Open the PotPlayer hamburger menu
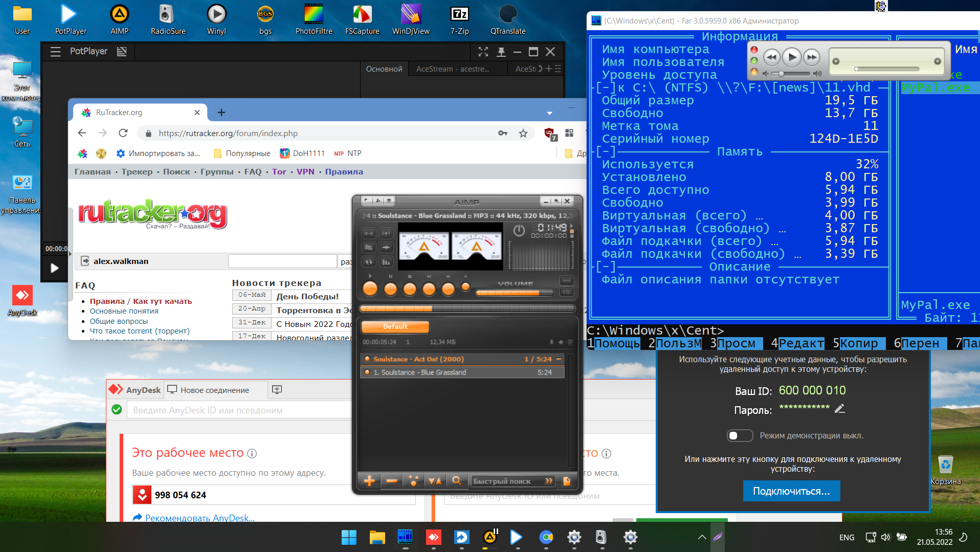980x552 pixels. pos(55,51)
